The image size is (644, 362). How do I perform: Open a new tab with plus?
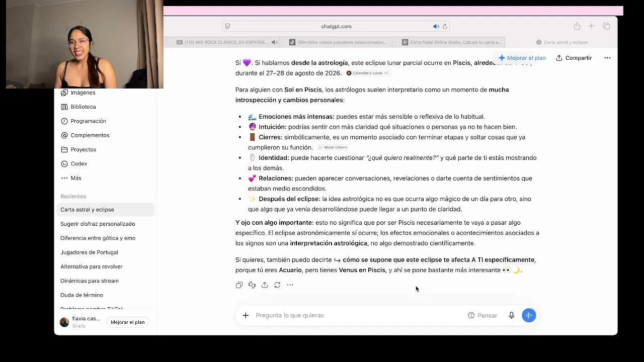[x=592, y=26]
